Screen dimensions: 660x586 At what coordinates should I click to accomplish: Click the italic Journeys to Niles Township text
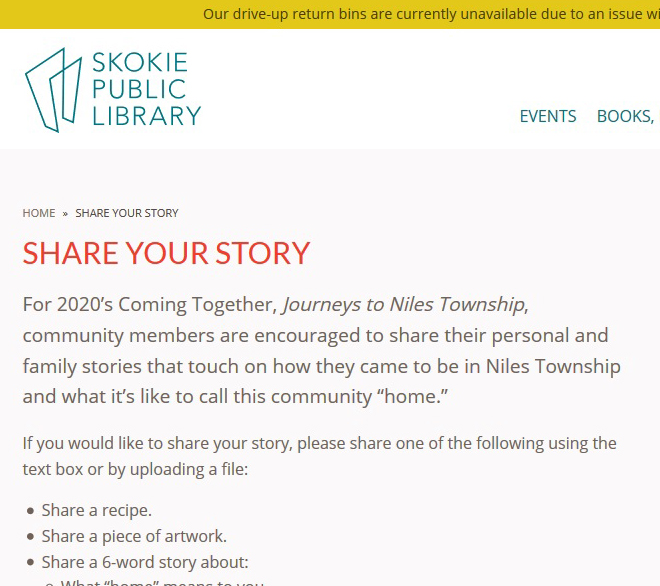(403, 304)
